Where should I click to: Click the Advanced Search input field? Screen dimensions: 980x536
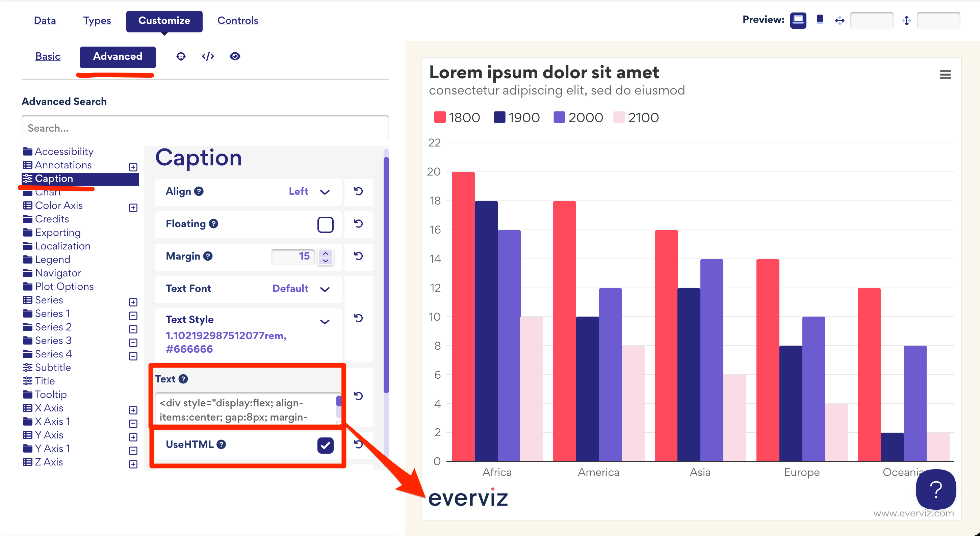click(x=205, y=128)
